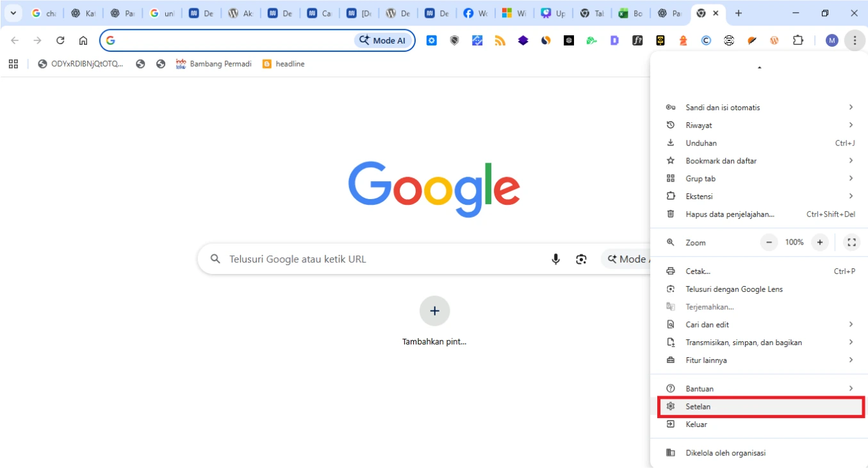This screenshot has width=868, height=468.
Task: Expand Transmisikan, simpan, dan bagikan
Action: coord(759,343)
